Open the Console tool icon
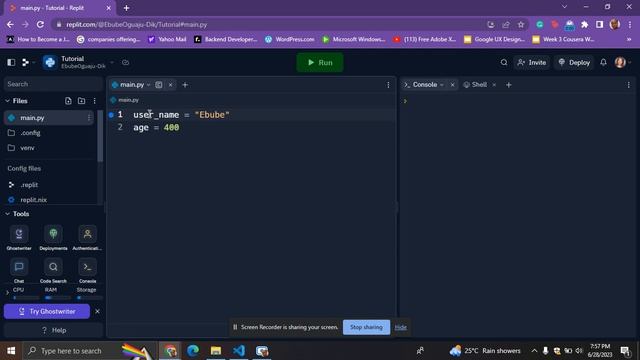Viewport: 640px width, 360px height. click(x=87, y=271)
